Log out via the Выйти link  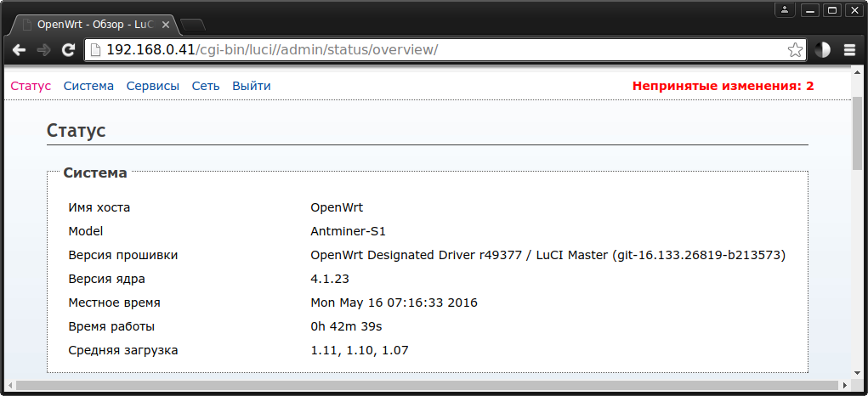click(x=252, y=86)
